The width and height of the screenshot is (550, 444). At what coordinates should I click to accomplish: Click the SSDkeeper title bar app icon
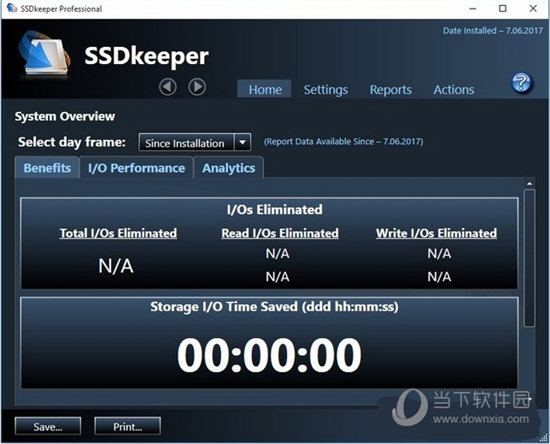[x=12, y=8]
